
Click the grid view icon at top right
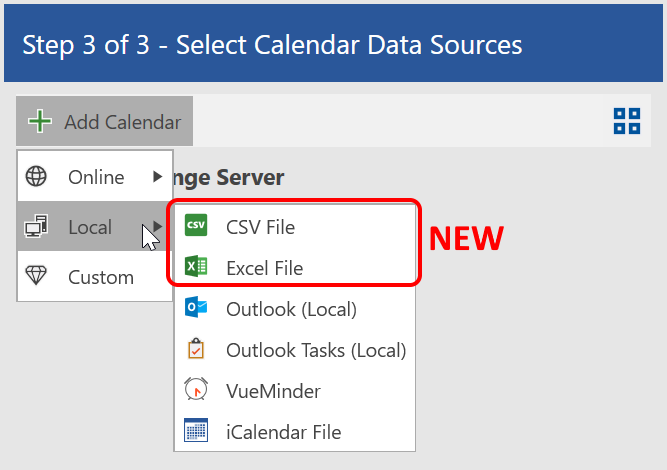(x=626, y=122)
